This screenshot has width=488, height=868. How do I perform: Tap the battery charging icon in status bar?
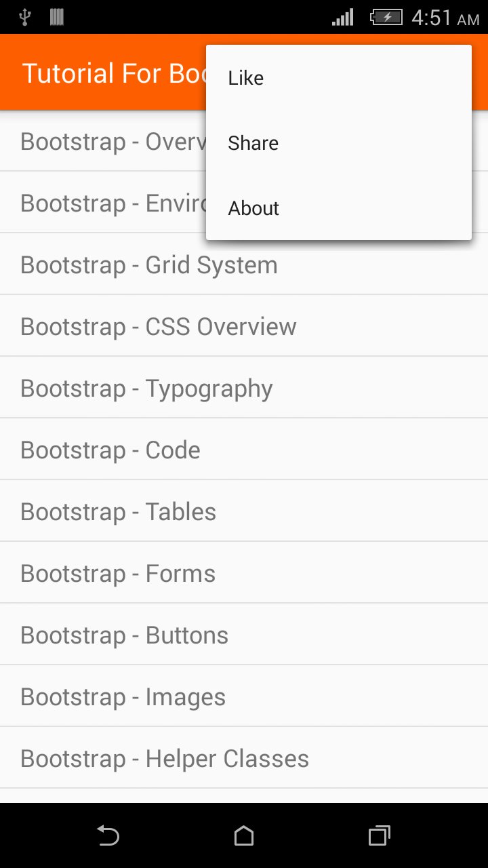point(386,18)
